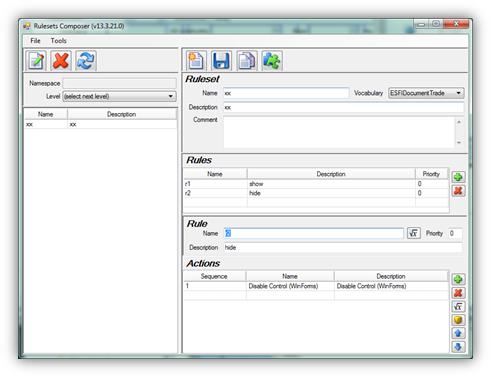This screenshot has height=377, width=491.
Task: Click the Ruleset Name field
Action: (286, 93)
